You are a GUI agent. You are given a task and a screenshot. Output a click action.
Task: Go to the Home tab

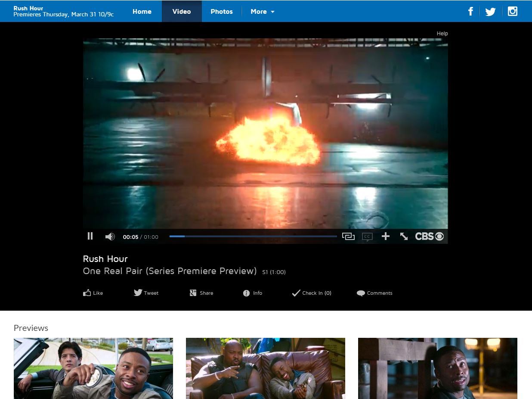142,12
